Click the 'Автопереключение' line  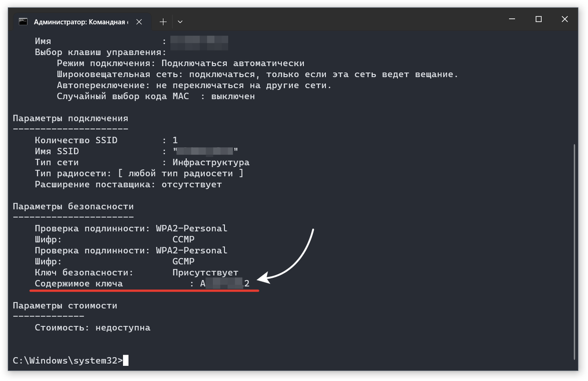194,86
